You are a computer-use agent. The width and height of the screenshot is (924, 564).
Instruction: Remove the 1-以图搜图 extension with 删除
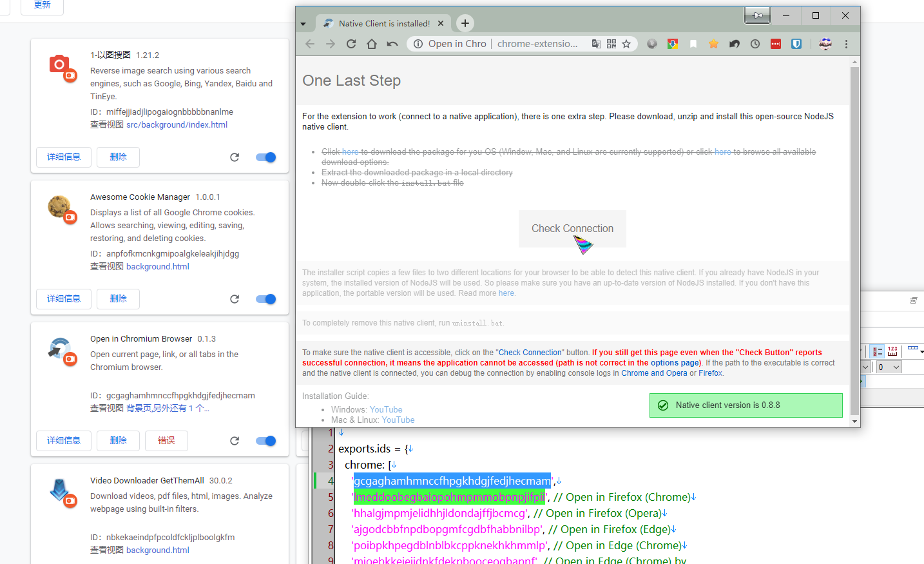click(118, 157)
